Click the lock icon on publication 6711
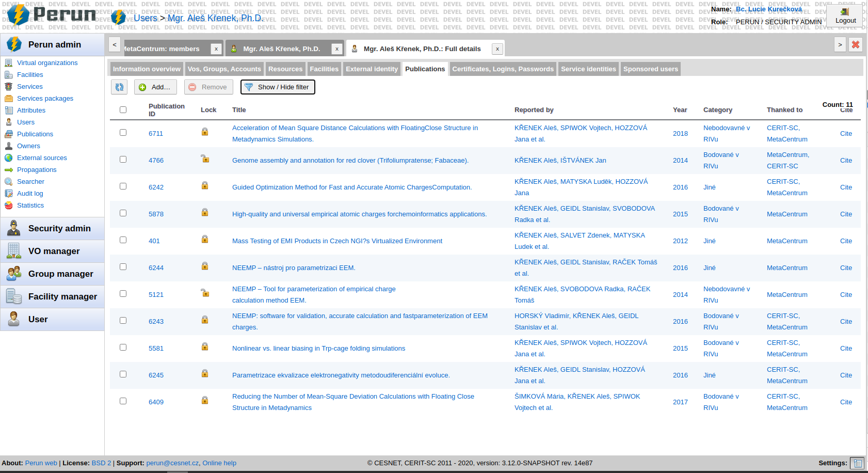The width and height of the screenshot is (868, 473). (x=205, y=132)
